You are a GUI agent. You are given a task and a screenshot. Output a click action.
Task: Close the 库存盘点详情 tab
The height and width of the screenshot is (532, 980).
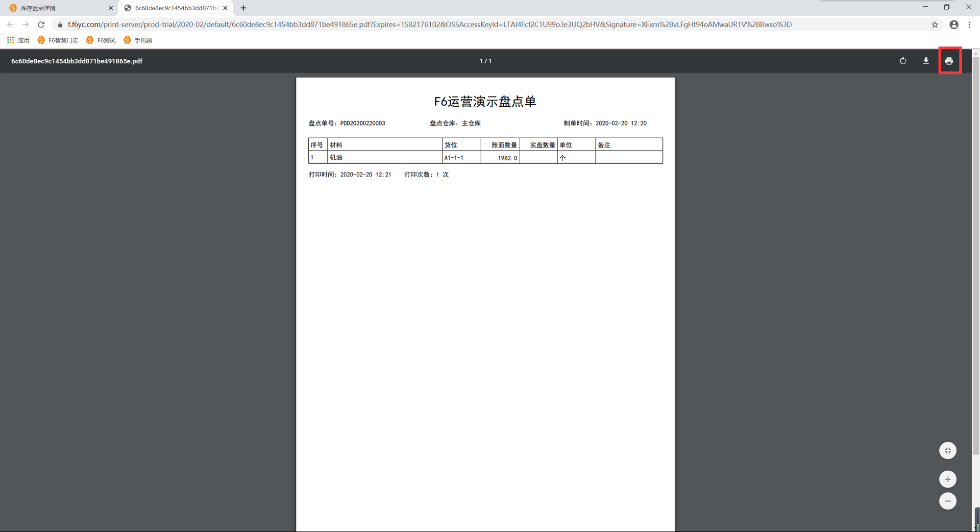tap(110, 8)
